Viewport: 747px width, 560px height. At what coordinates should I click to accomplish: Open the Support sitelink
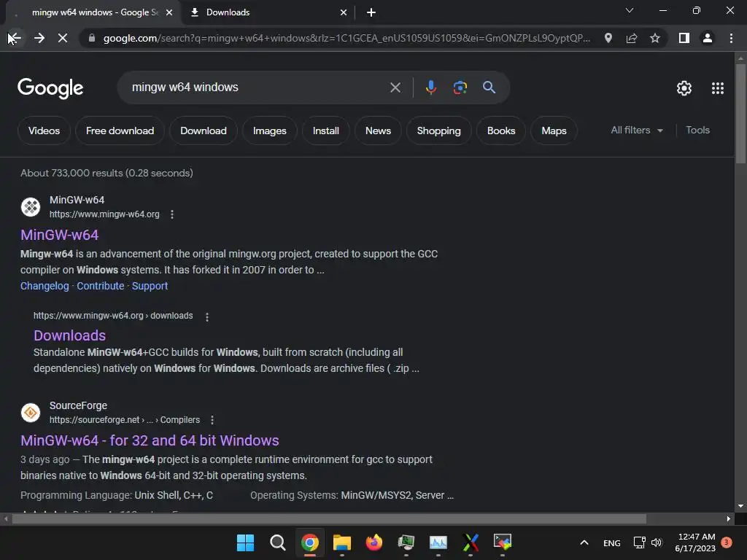(150, 286)
